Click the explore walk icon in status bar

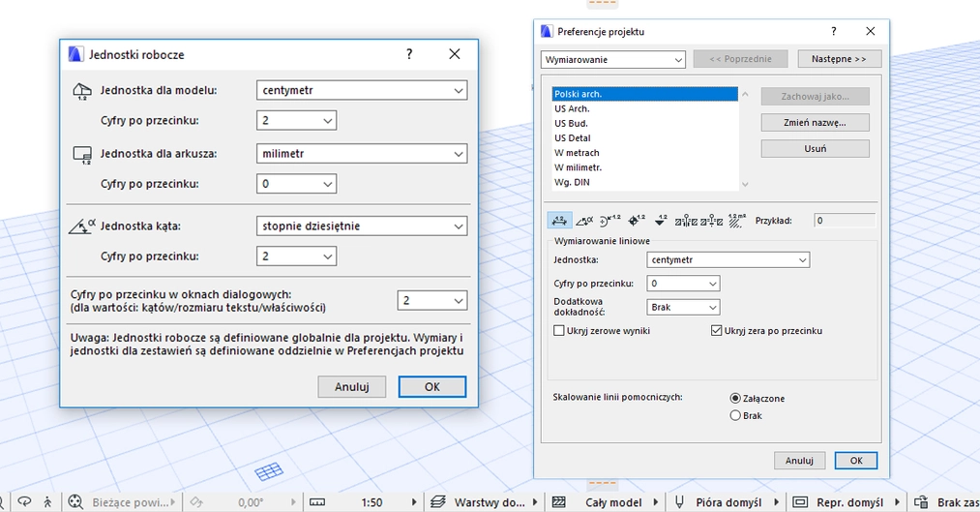(x=48, y=502)
